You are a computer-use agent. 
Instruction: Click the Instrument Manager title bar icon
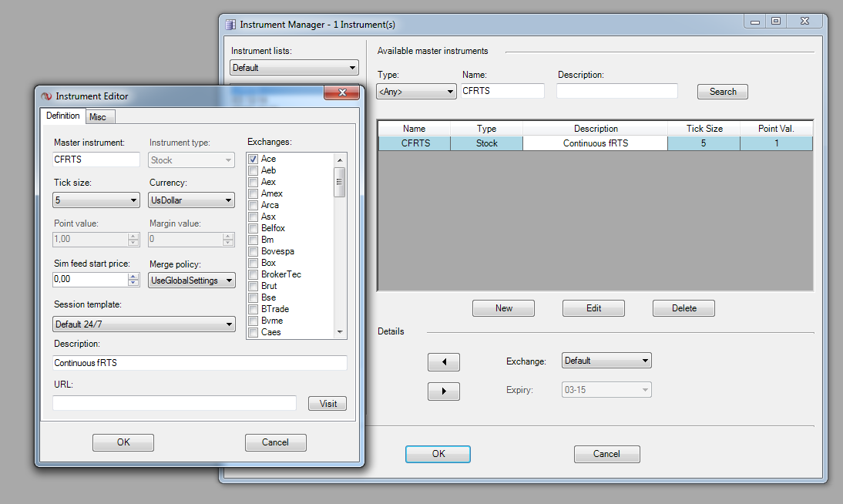pyautogui.click(x=230, y=25)
